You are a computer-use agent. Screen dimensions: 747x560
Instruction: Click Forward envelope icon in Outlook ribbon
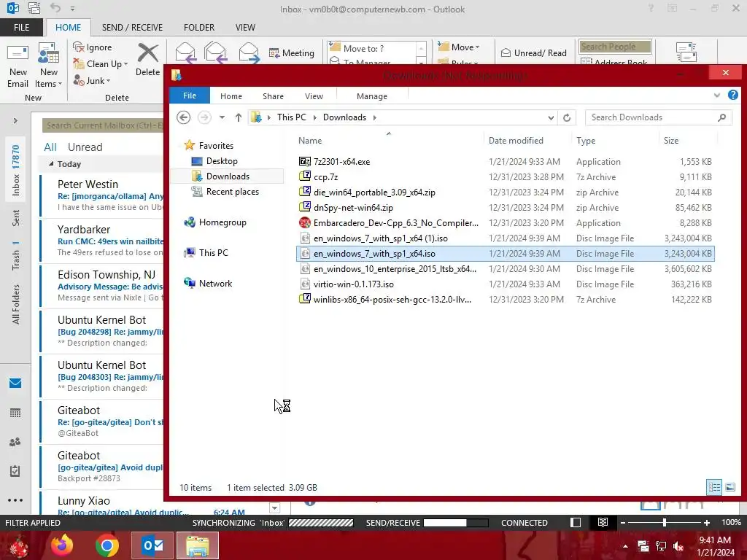click(x=249, y=52)
